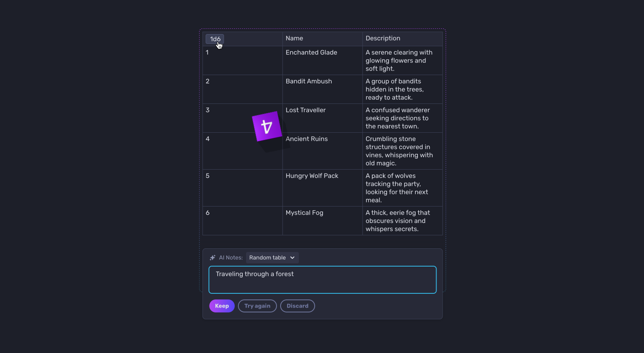Viewport: 644px width, 353px height.
Task: Click the Lost Traveller name cell
Action: (x=322, y=118)
